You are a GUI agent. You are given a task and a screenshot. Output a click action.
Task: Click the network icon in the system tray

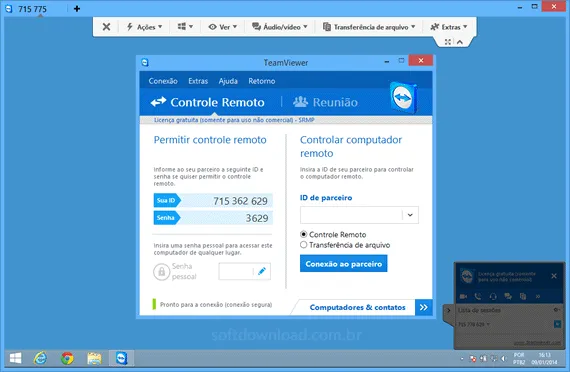click(x=494, y=359)
